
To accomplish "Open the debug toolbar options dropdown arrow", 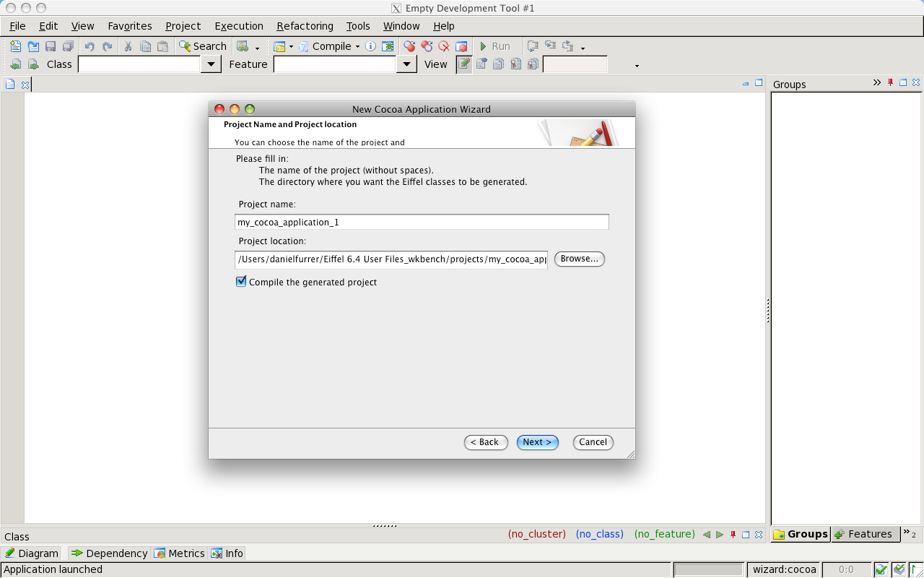I will point(583,48).
